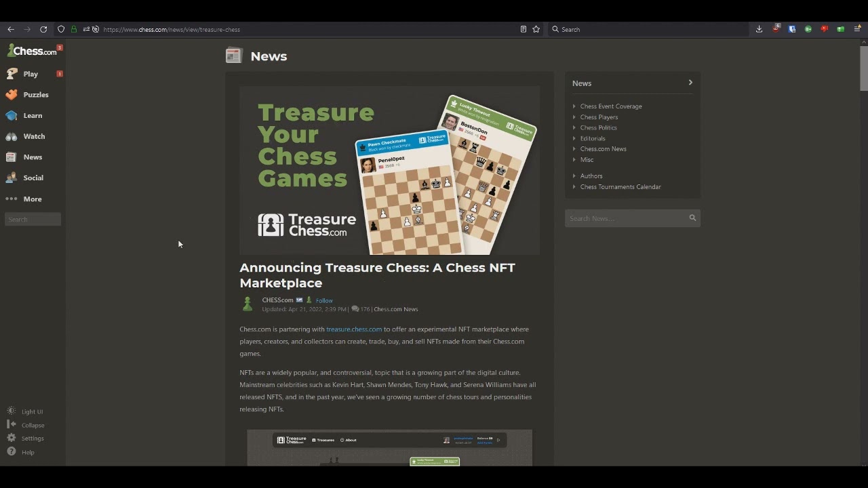Go back with browser back arrow
The width and height of the screenshot is (868, 488).
pos(11,29)
